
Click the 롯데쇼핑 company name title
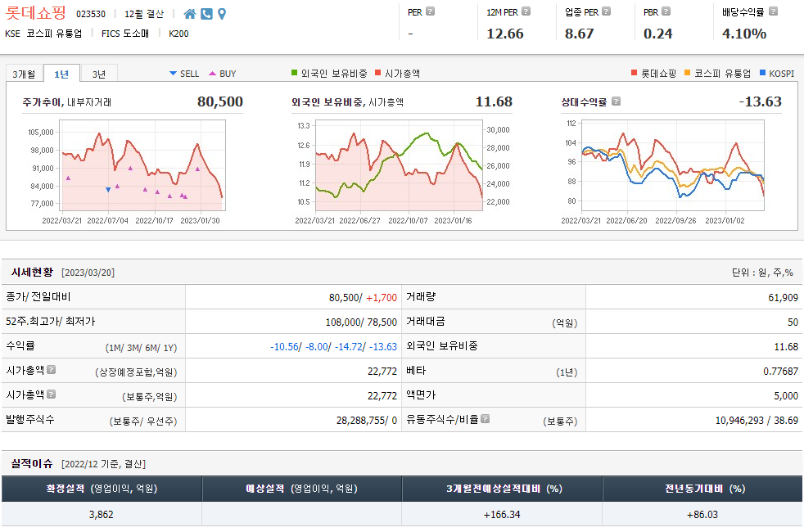[x=36, y=11]
